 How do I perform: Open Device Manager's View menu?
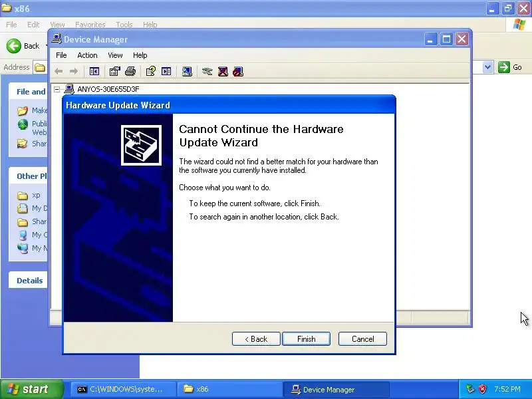[115, 55]
